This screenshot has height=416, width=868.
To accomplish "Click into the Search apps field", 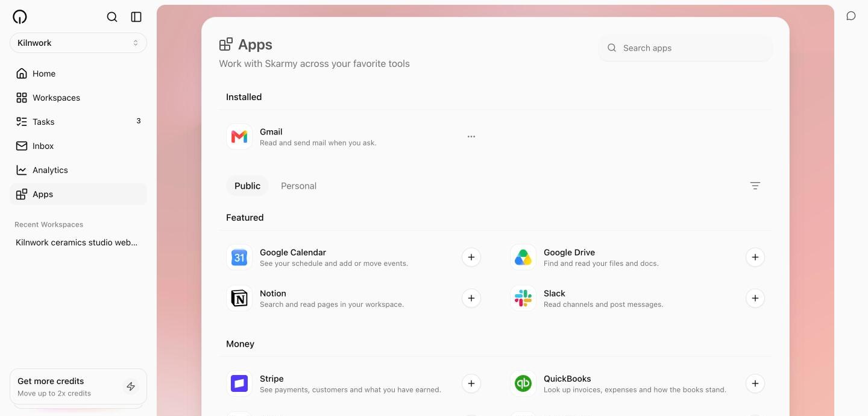I will pyautogui.click(x=685, y=48).
